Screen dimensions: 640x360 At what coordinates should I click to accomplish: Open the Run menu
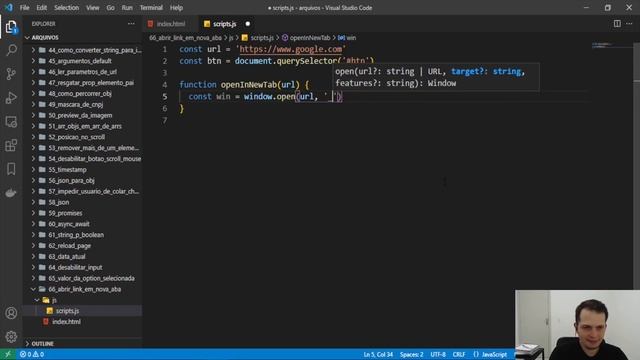click(x=127, y=8)
